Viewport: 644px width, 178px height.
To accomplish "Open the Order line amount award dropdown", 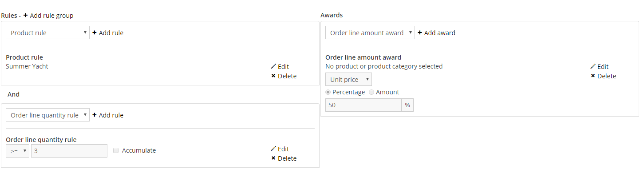I will pos(370,32).
